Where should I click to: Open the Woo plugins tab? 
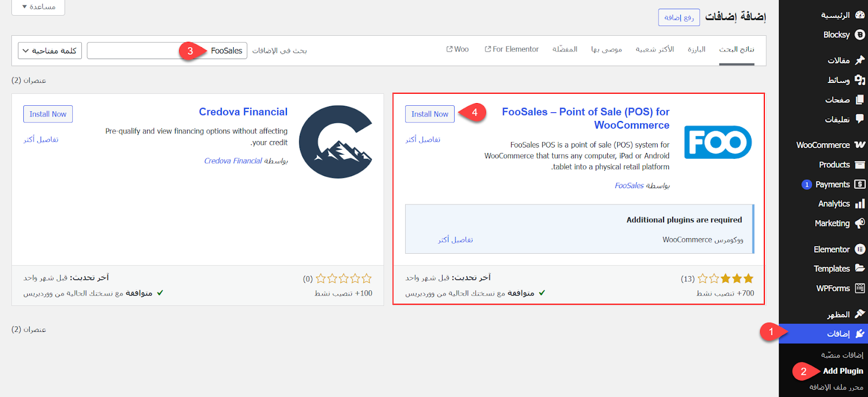point(457,49)
